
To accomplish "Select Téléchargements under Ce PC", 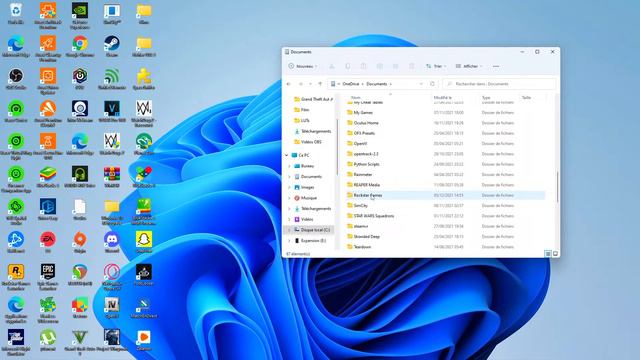I will pos(312,209).
